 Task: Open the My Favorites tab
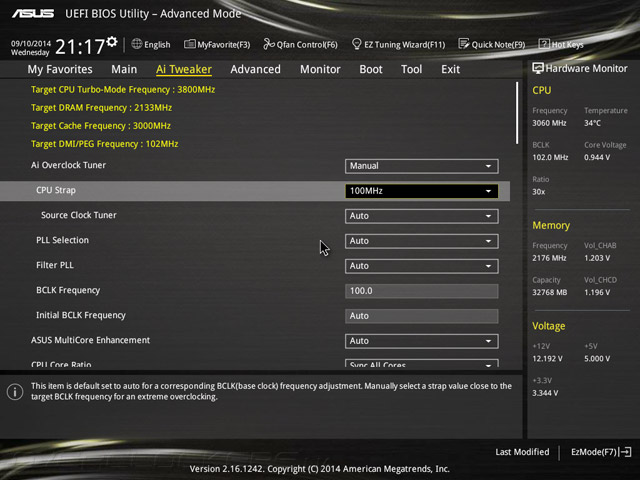(60, 69)
